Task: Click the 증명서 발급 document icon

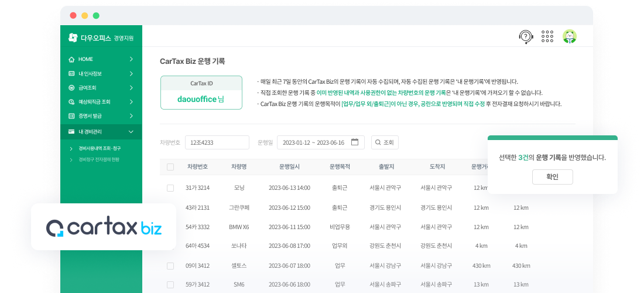Action: pyautogui.click(x=71, y=116)
